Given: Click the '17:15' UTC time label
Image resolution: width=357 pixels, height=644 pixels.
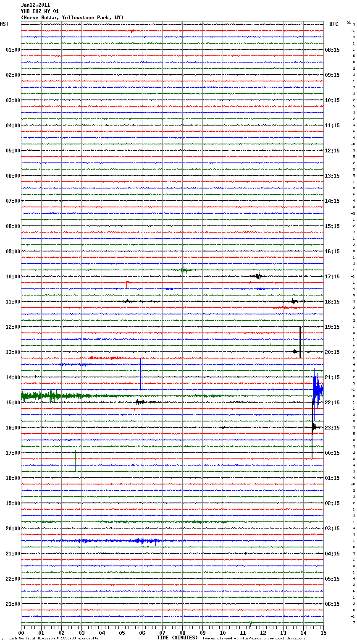Looking at the screenshot, I should coord(332,277).
